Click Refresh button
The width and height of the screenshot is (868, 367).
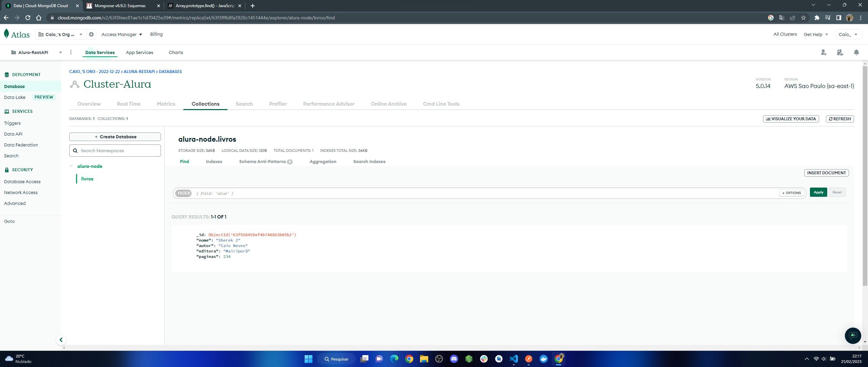point(840,119)
